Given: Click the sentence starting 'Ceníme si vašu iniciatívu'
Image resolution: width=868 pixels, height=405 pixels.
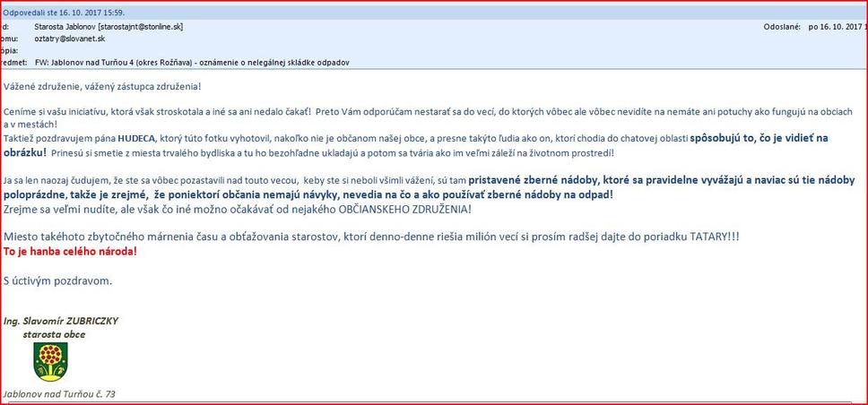Looking at the screenshot, I should tap(156, 111).
